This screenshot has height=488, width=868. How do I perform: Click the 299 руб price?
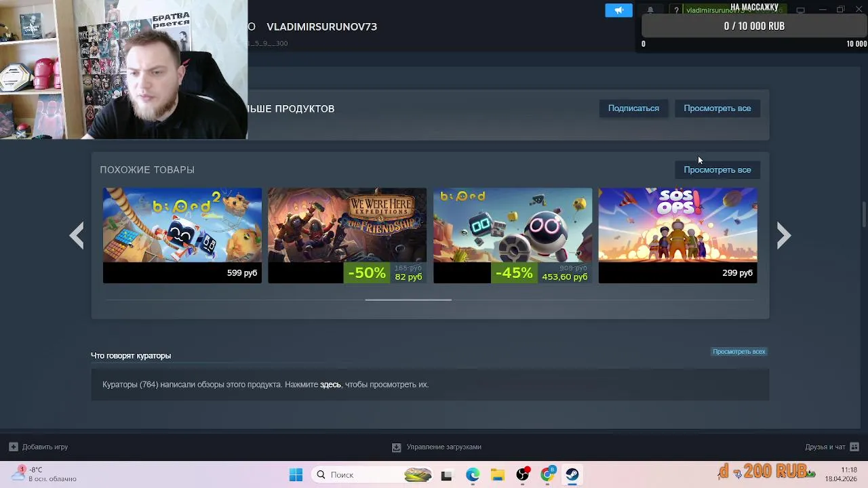coord(737,272)
